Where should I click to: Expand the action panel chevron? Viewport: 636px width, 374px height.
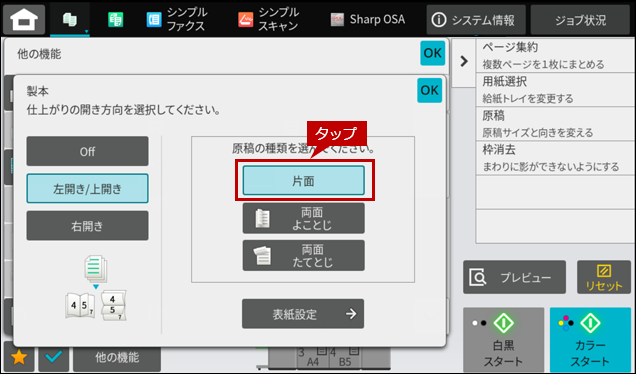point(464,61)
